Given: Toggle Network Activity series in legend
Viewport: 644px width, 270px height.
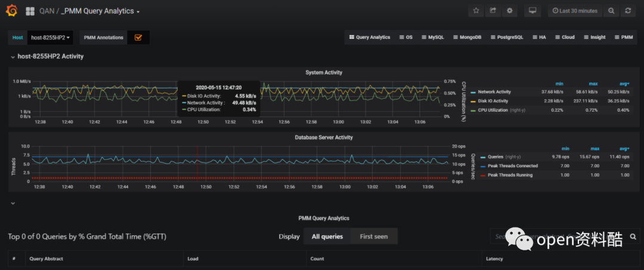Looking at the screenshot, I should tap(493, 92).
